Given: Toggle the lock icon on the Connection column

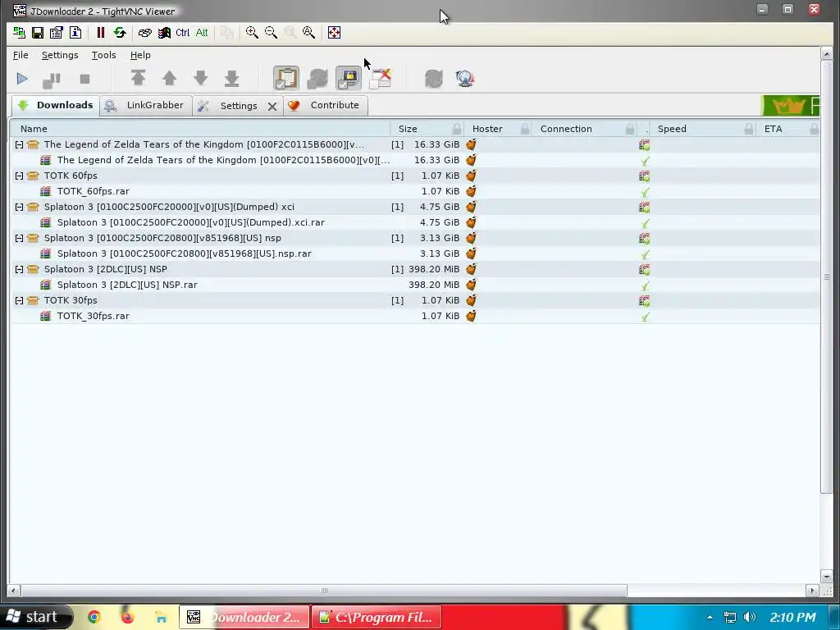Looking at the screenshot, I should click(x=629, y=129).
